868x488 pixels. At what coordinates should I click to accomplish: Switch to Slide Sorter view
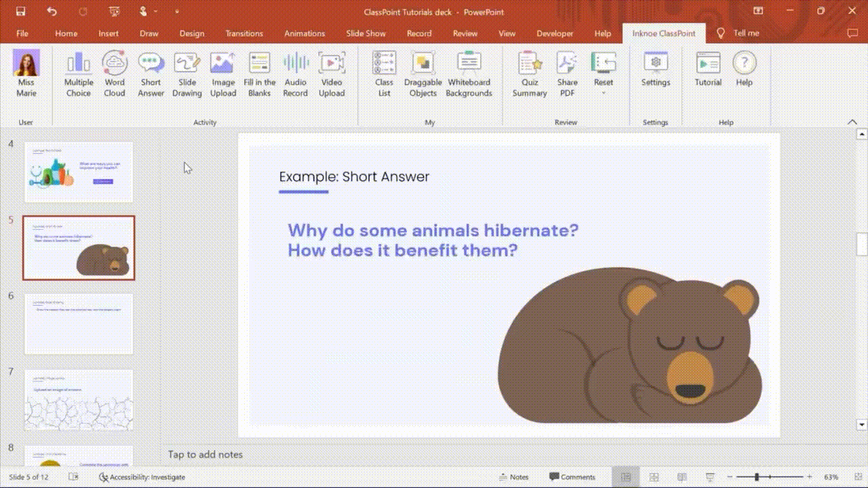point(654,477)
